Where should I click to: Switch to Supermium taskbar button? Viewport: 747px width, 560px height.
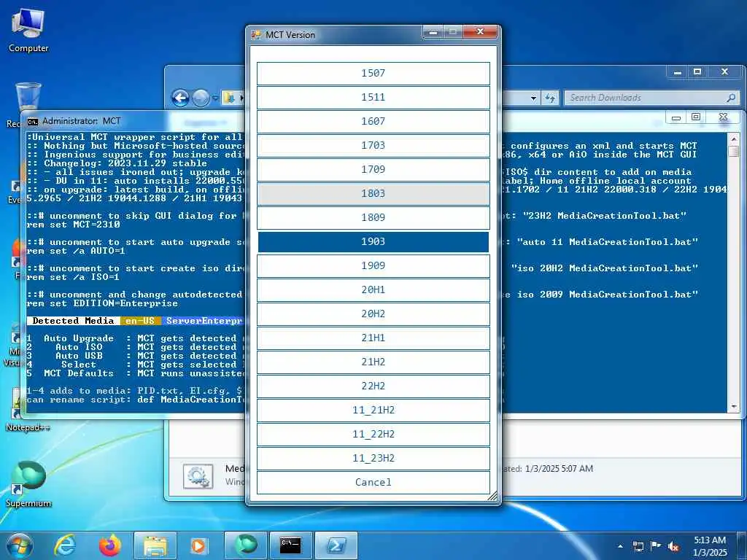(x=245, y=545)
